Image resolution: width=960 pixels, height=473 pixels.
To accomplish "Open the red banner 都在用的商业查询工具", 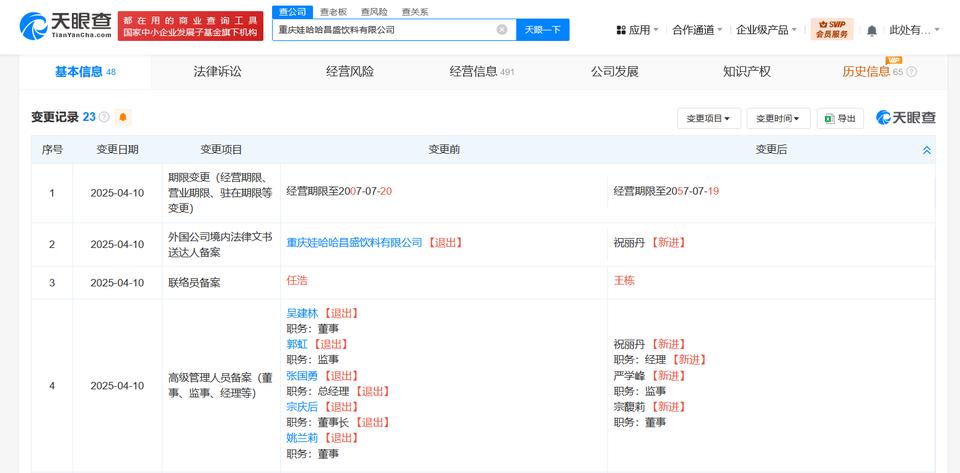I will pos(190,26).
